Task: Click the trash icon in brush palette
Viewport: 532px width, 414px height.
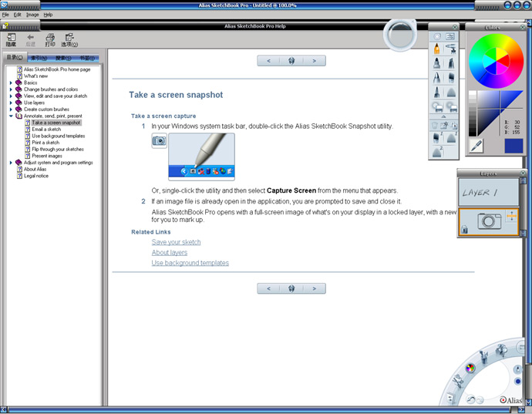Action: tap(435, 126)
